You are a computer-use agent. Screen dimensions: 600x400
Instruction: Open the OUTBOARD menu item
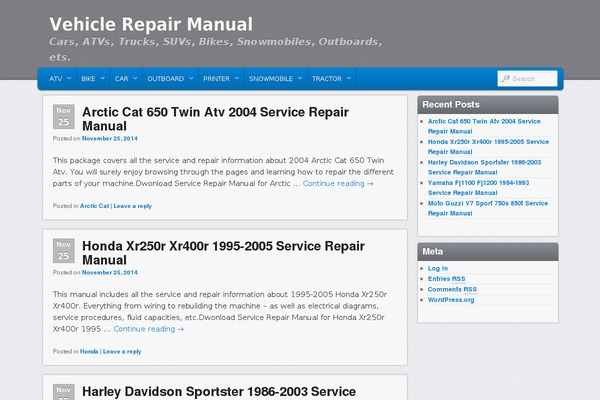coord(166,78)
